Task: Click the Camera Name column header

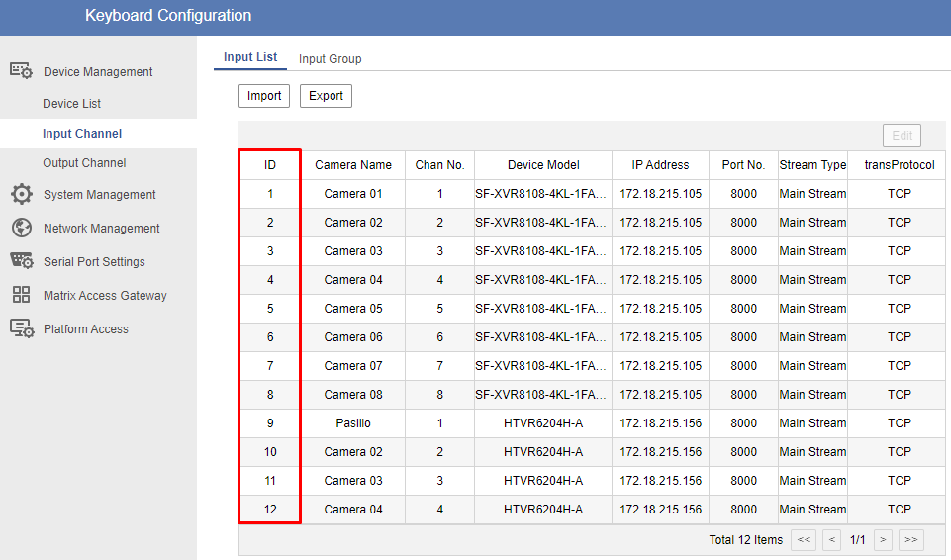Action: point(353,165)
